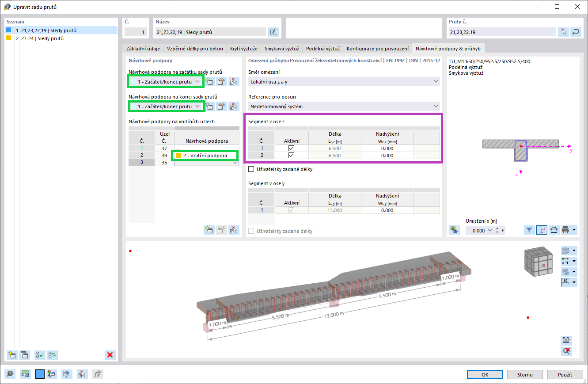Screen dimensions: 588x384
Task: Click the red X pick icon next to start support
Action: pos(234,81)
